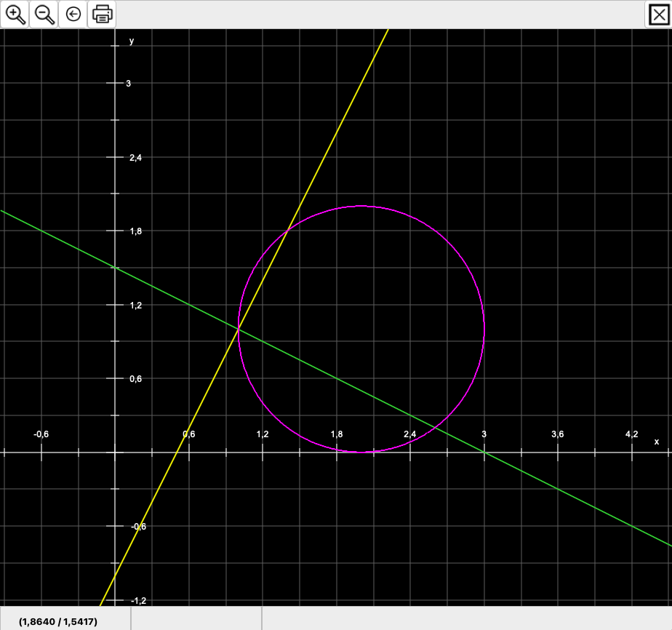
Task: Close the graph window with X button
Action: coord(658,14)
